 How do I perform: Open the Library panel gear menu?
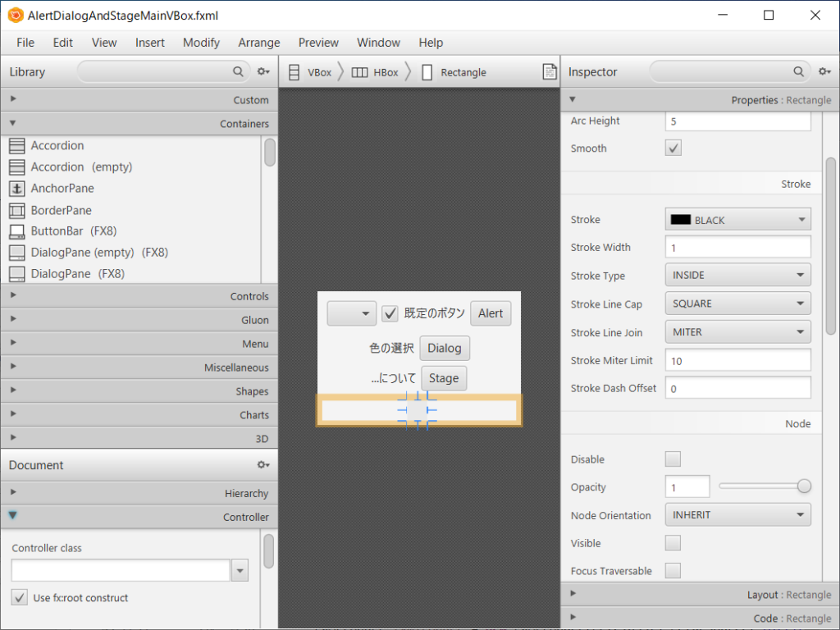[x=262, y=71]
